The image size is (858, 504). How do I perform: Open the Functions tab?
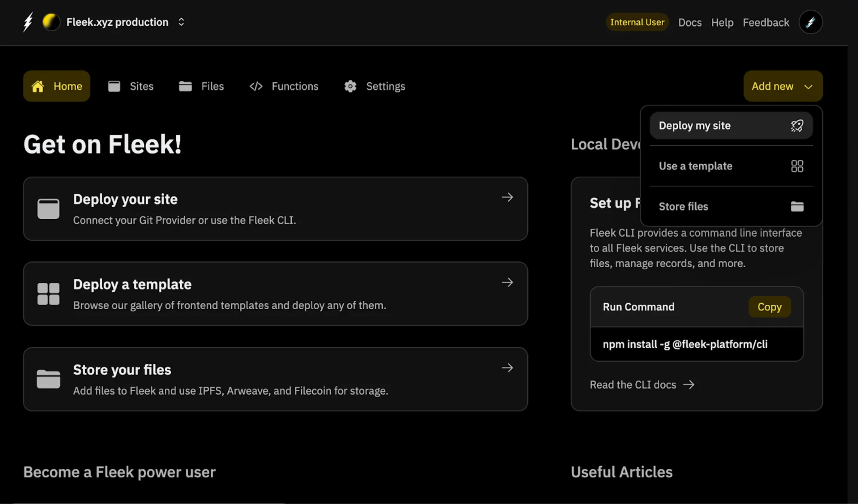click(284, 86)
